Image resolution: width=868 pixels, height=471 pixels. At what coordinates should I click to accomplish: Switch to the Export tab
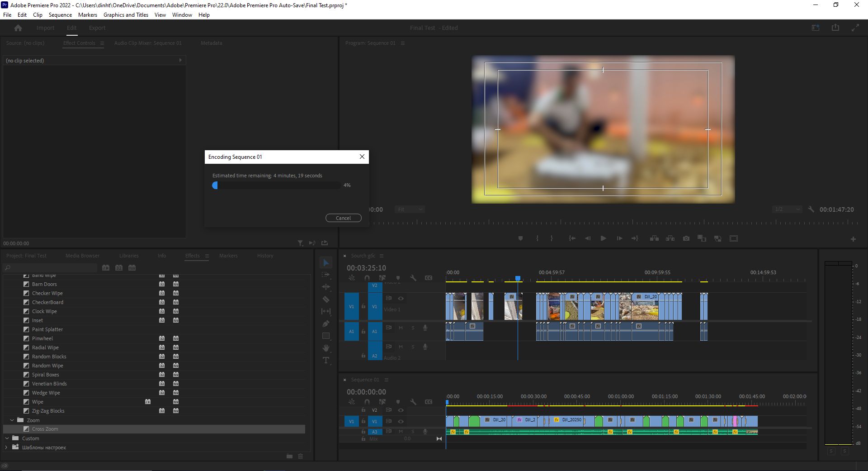click(x=97, y=28)
